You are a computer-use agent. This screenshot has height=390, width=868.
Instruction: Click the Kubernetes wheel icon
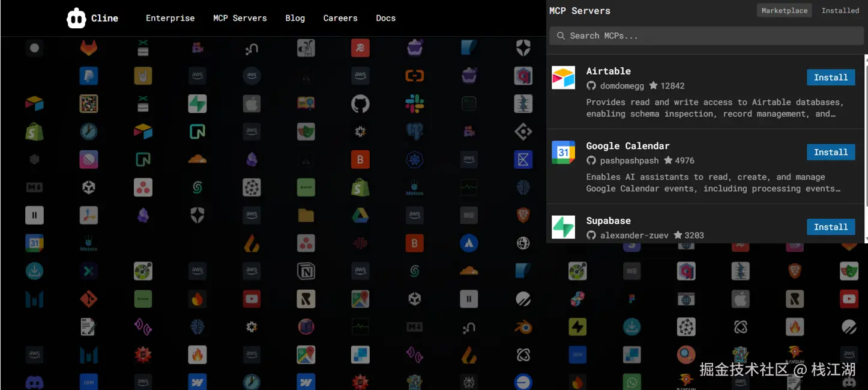point(414,160)
